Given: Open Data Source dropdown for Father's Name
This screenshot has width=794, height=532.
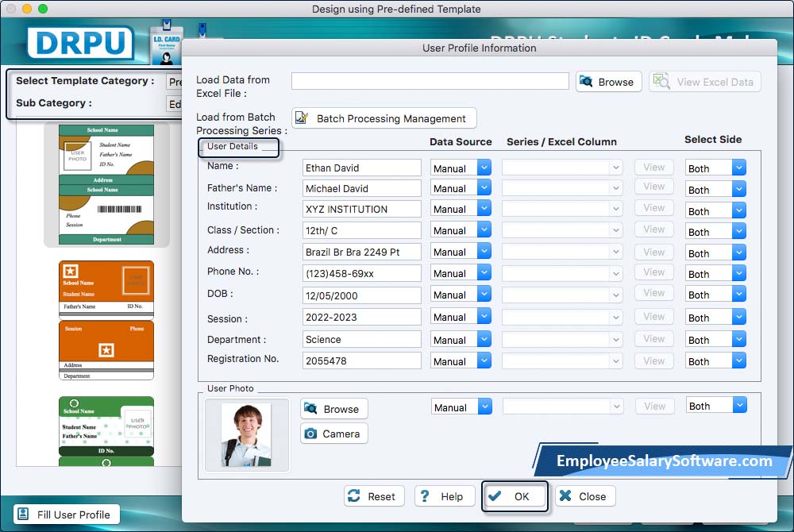Looking at the screenshot, I should [x=461, y=188].
